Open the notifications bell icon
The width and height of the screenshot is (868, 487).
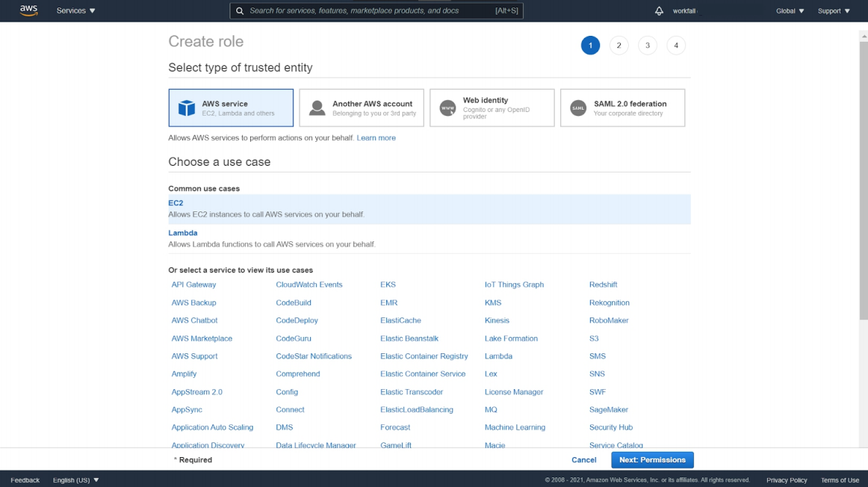coord(659,10)
